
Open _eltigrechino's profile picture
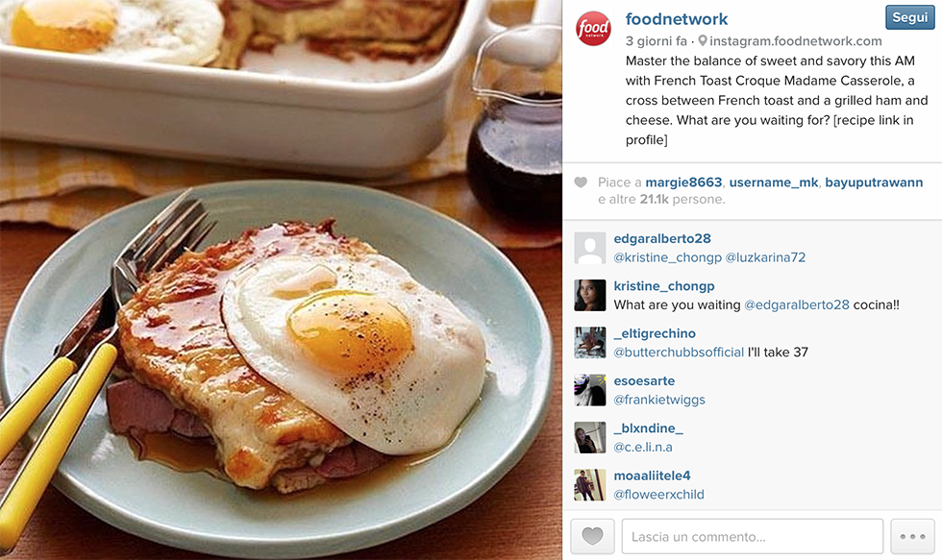(x=590, y=343)
